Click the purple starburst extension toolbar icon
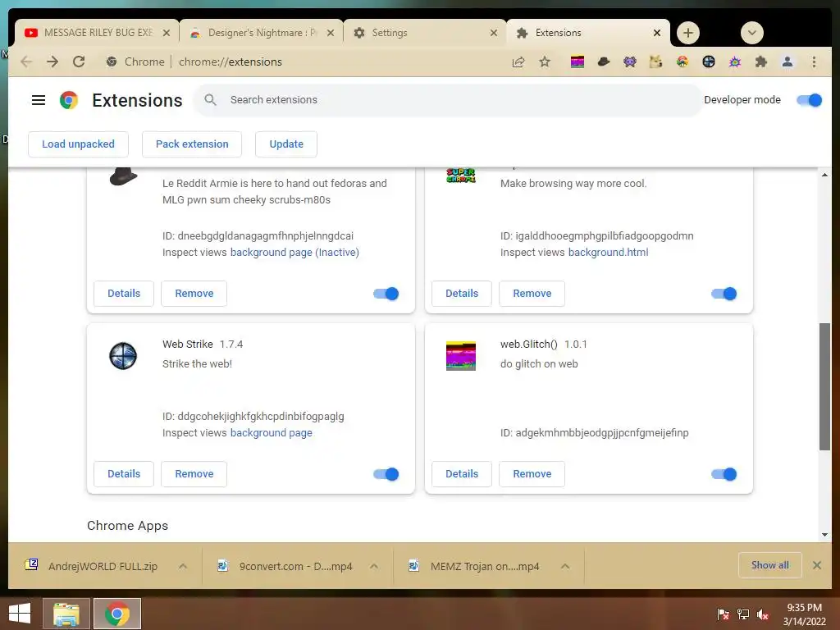This screenshot has height=630, width=840. [735, 62]
